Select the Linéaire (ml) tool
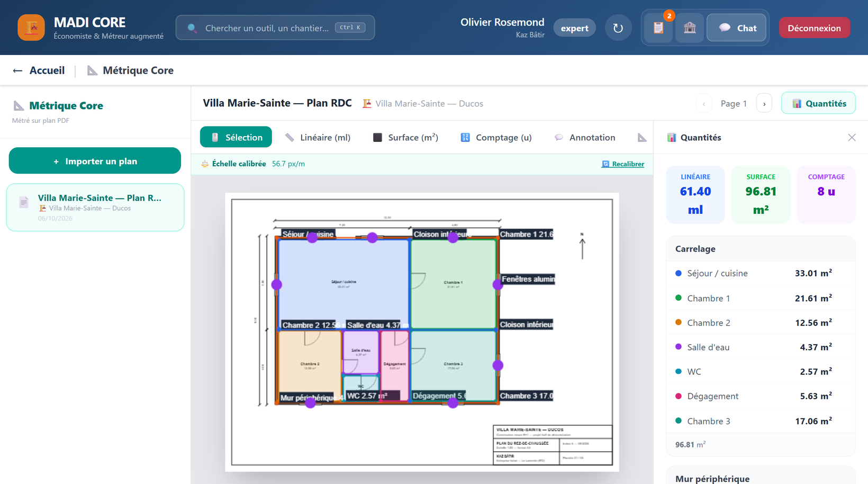This screenshot has width=868, height=484. click(318, 137)
